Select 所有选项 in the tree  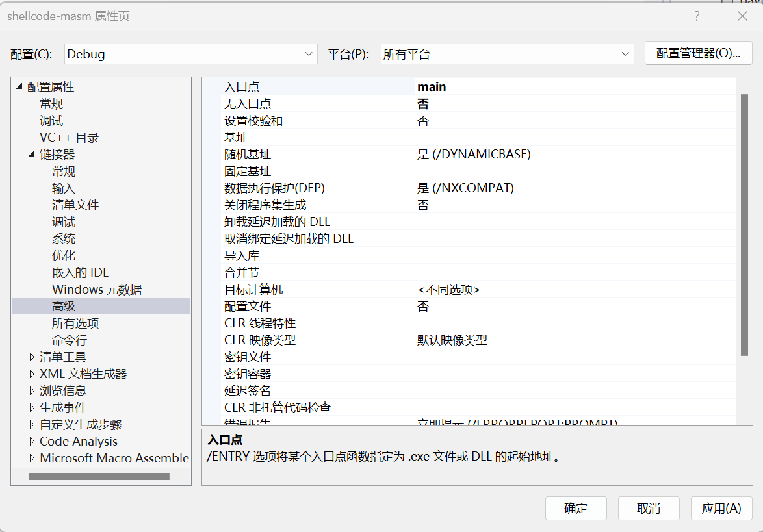pyautogui.click(x=75, y=323)
